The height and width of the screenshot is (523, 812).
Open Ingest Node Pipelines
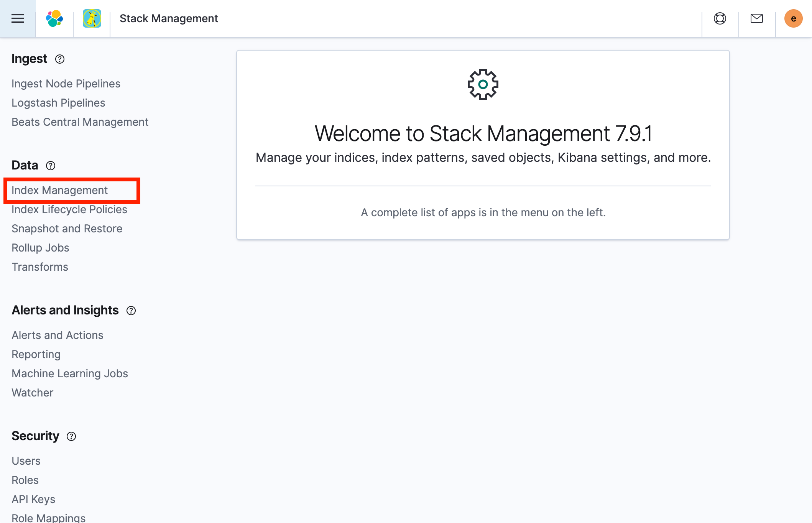click(66, 84)
